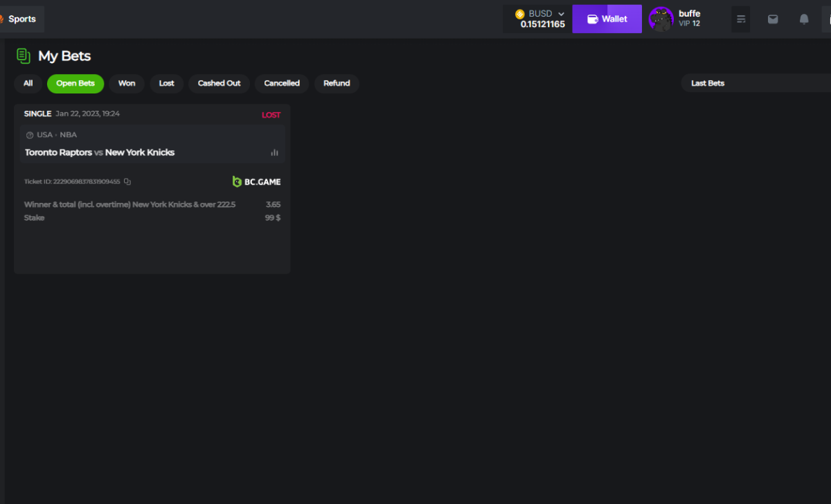Click the basketball icon beside USA NBA

(x=30, y=135)
